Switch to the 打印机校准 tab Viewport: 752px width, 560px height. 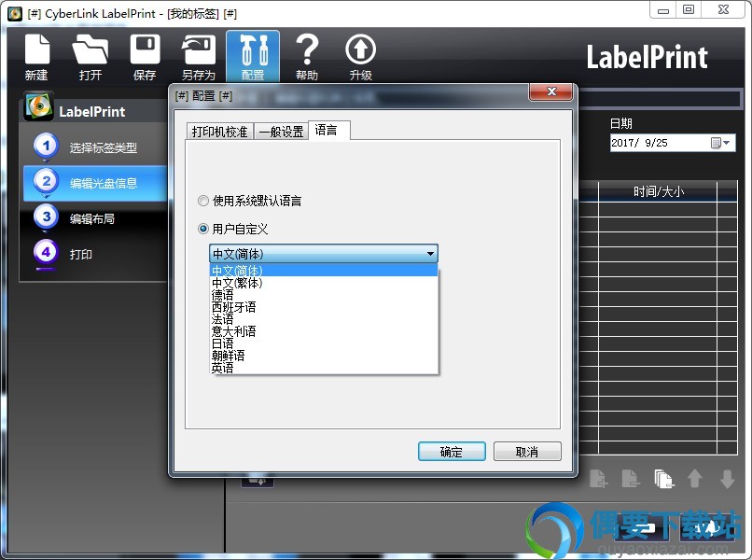click(219, 131)
